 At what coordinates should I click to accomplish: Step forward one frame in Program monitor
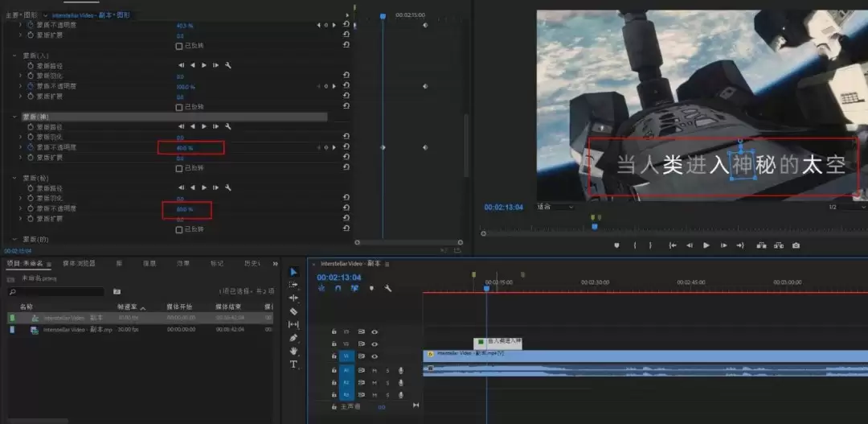click(723, 245)
